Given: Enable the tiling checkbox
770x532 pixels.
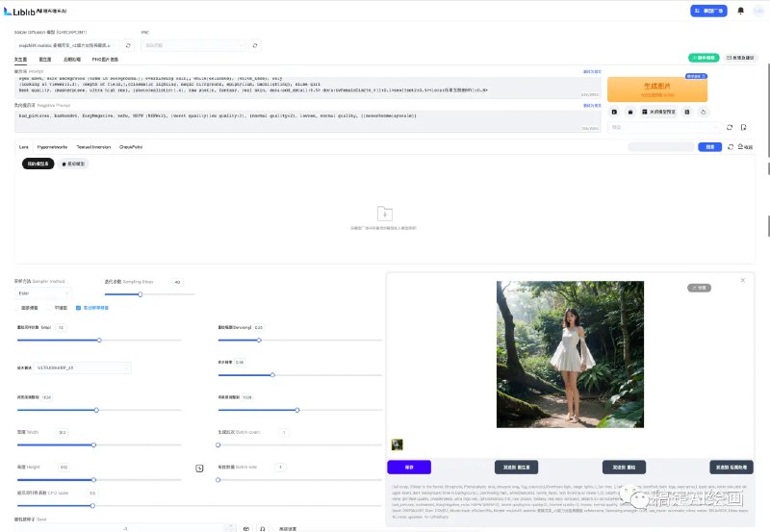Looking at the screenshot, I should pyautogui.click(x=50, y=308).
